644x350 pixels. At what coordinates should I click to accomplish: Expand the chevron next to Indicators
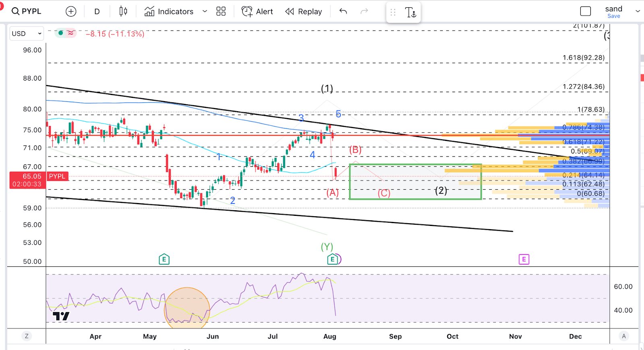(x=205, y=11)
